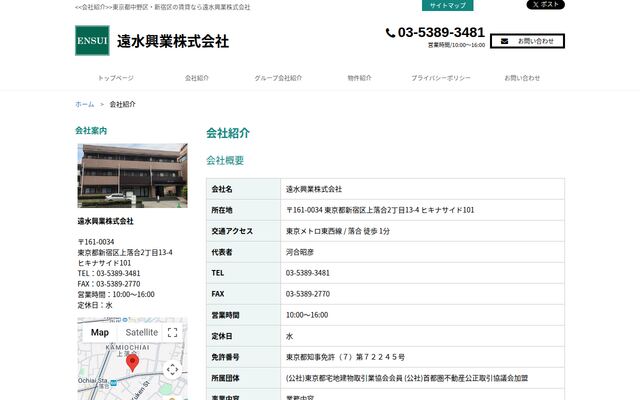The height and width of the screenshot is (400, 640).
Task: Click the 遠水興業株式会社 header title
Action: pyautogui.click(x=173, y=41)
